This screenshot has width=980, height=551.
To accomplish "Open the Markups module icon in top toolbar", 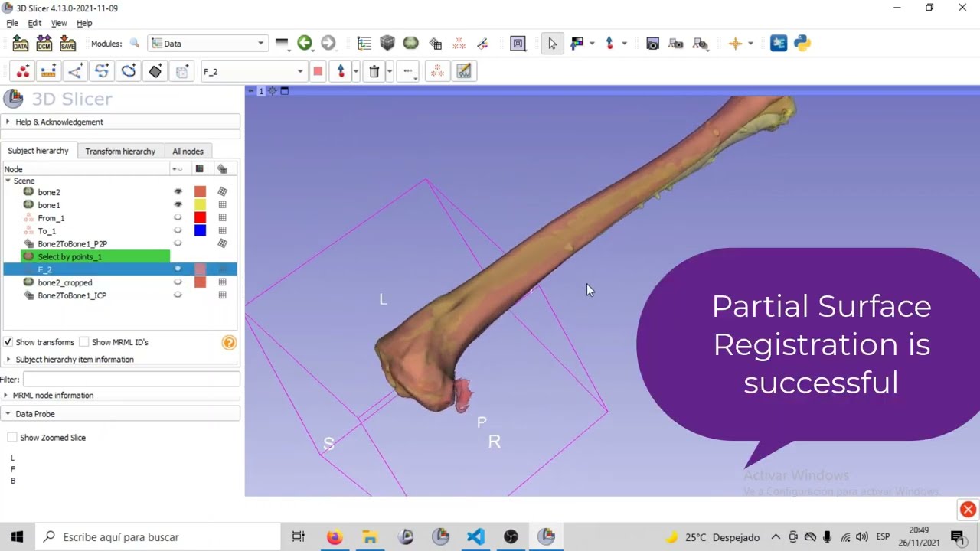I will point(459,44).
